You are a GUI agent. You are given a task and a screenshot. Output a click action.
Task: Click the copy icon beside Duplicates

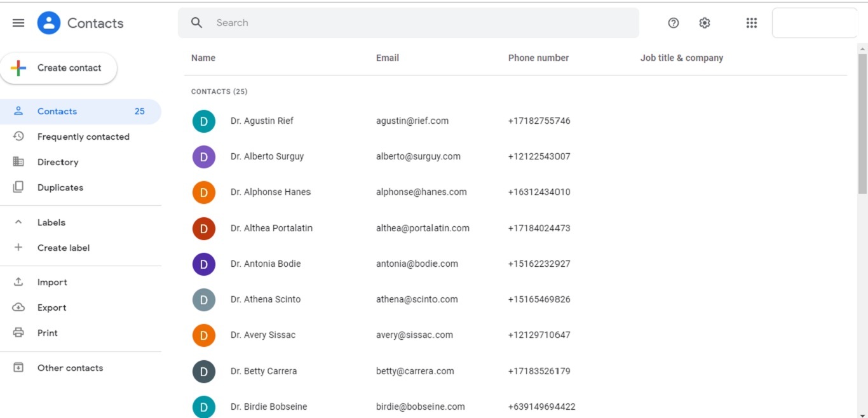click(x=18, y=187)
